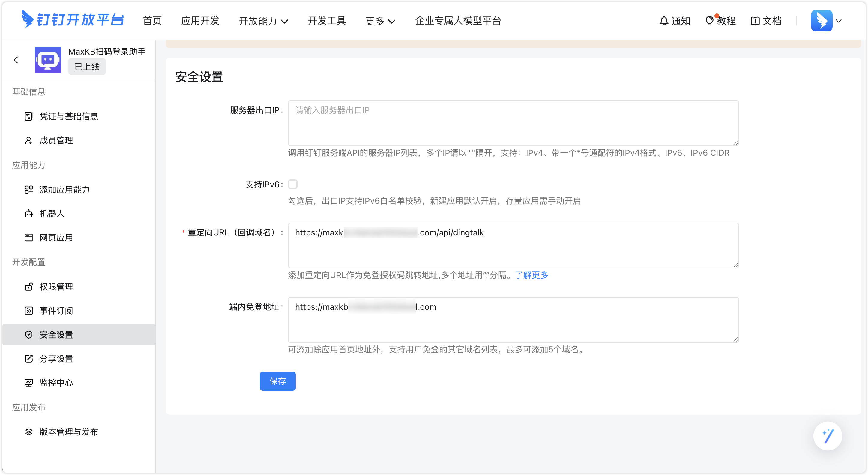The width and height of the screenshot is (868, 475).
Task: Switch to the 应用开发 menu item
Action: 200,21
